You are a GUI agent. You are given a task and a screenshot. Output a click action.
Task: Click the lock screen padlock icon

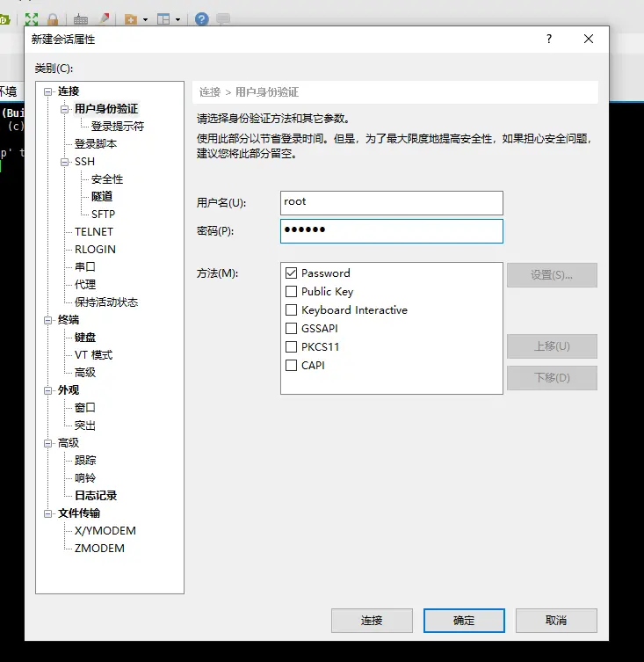[x=53, y=19]
